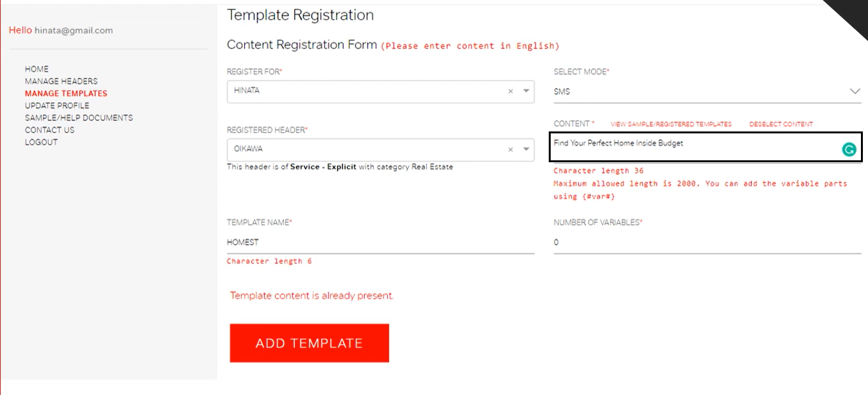Go to Home in the sidebar

pos(37,69)
